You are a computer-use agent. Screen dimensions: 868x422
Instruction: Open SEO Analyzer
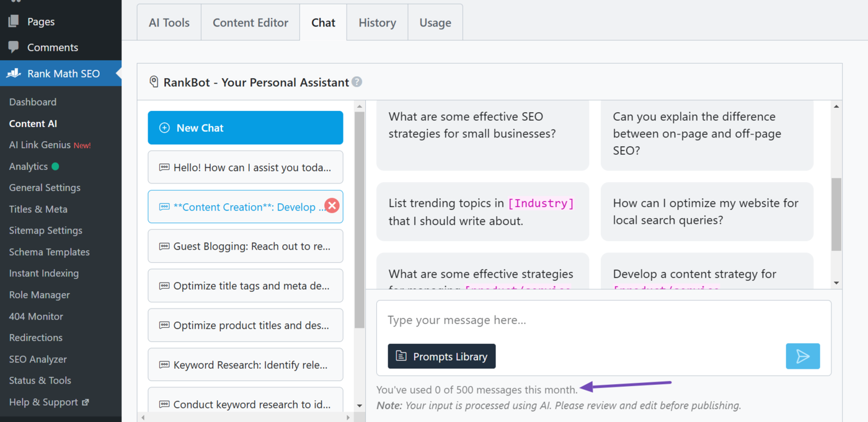[x=38, y=359]
